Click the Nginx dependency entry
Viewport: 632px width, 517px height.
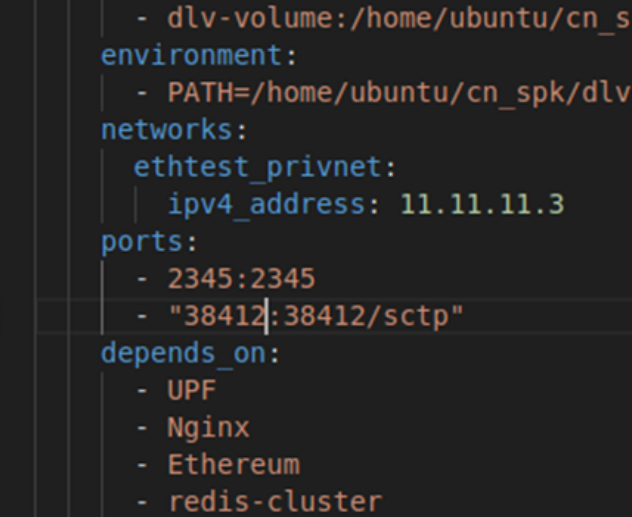click(x=208, y=428)
